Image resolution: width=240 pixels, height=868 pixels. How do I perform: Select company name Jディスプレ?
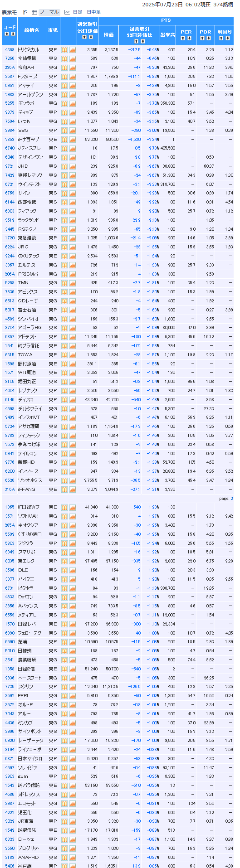coord(29,148)
